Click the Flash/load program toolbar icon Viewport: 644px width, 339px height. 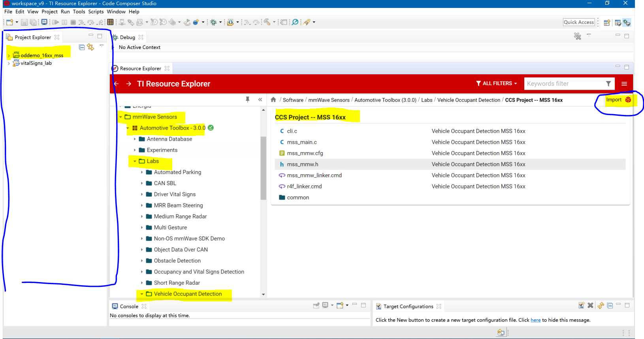coord(230,22)
